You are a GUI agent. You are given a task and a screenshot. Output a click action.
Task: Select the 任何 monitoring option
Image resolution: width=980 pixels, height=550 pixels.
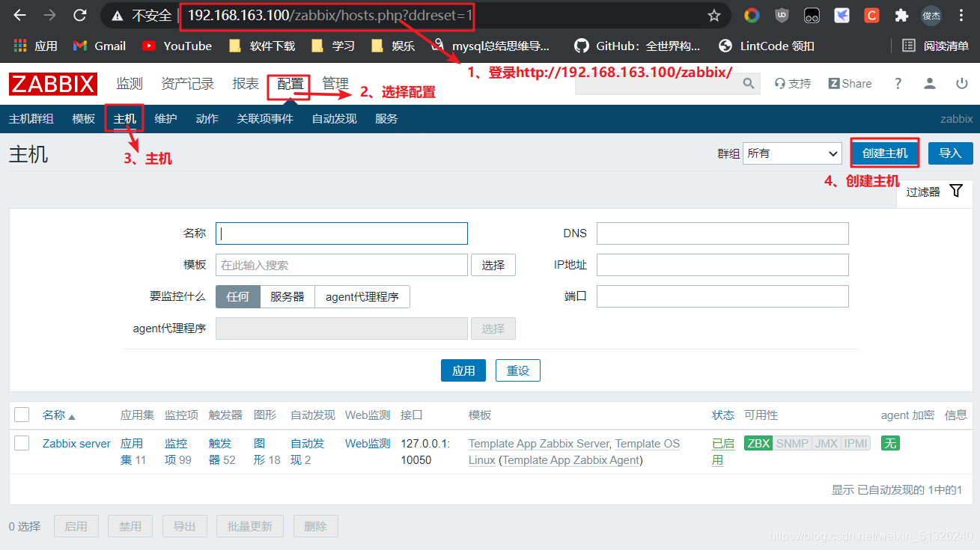pyautogui.click(x=238, y=296)
